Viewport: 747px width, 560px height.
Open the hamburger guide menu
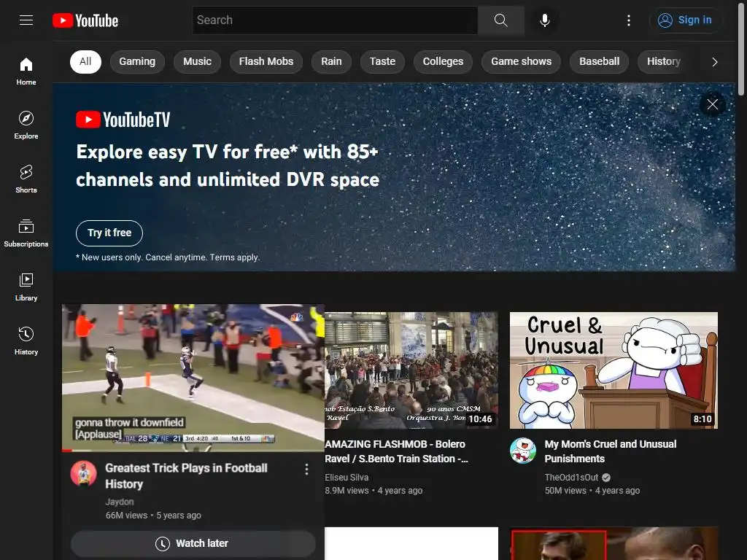(x=26, y=20)
